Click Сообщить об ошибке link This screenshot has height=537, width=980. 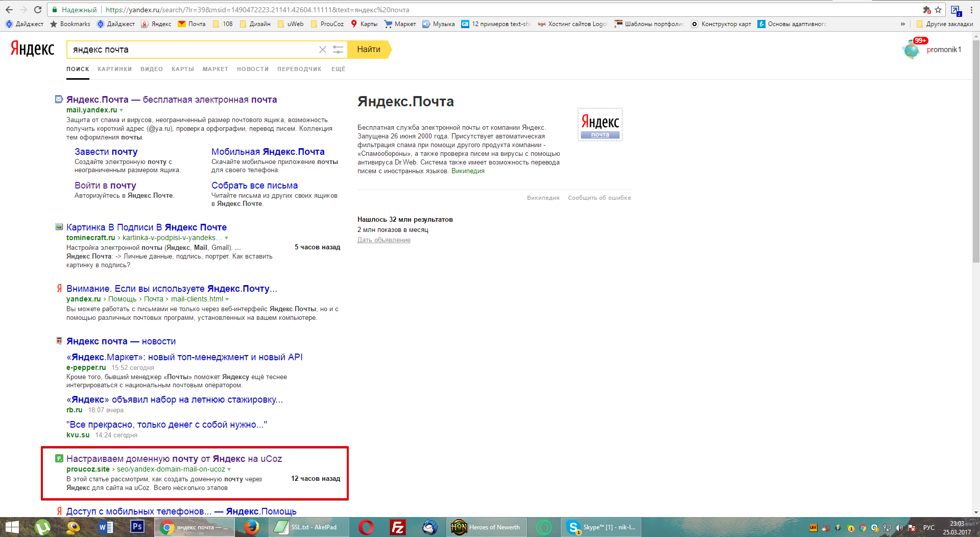(600, 198)
